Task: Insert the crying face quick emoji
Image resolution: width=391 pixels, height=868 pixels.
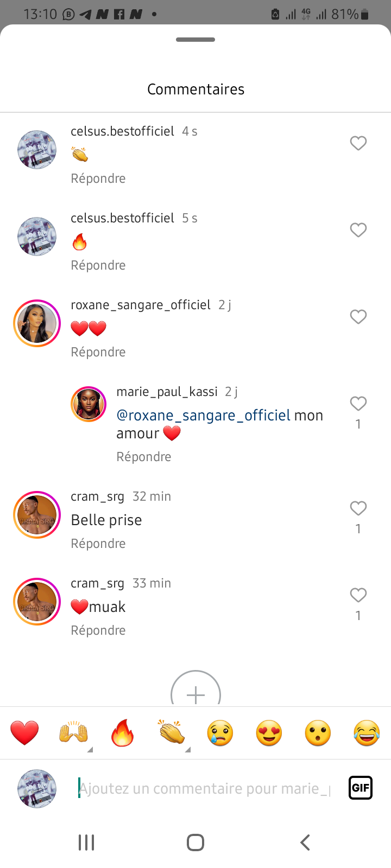Action: (220, 733)
